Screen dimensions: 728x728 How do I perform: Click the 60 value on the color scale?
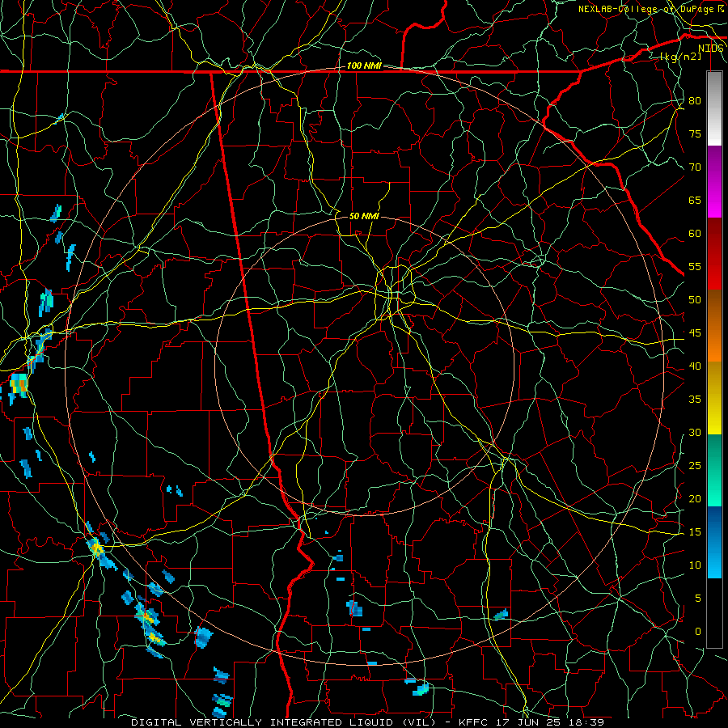tap(695, 234)
